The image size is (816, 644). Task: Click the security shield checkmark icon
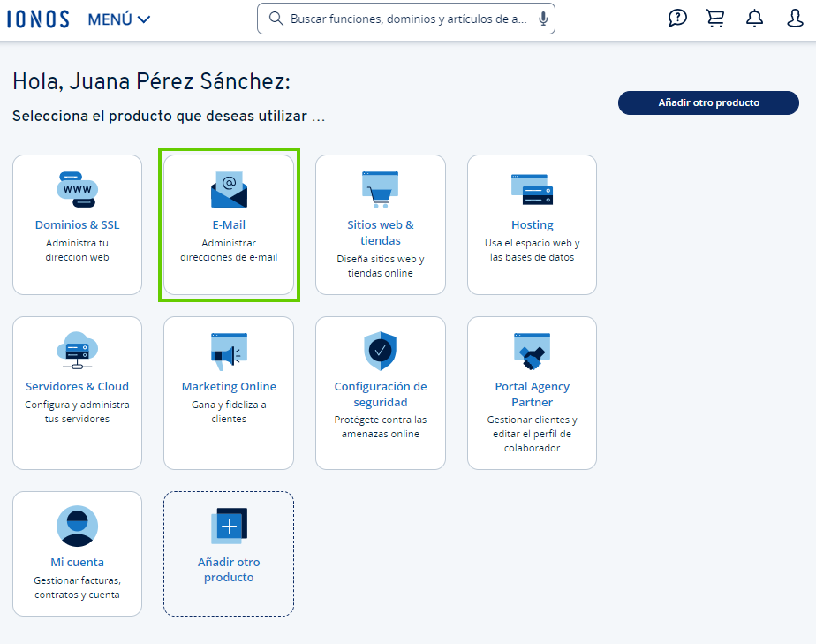click(x=381, y=351)
